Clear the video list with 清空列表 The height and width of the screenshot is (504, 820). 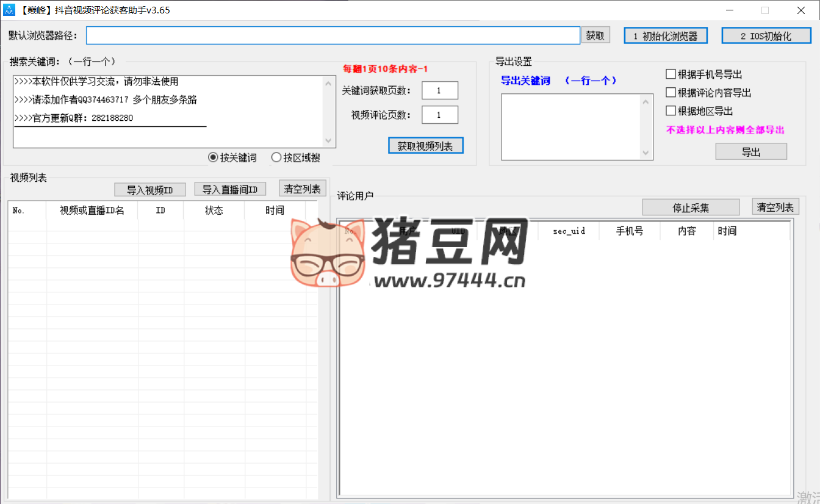tap(303, 189)
